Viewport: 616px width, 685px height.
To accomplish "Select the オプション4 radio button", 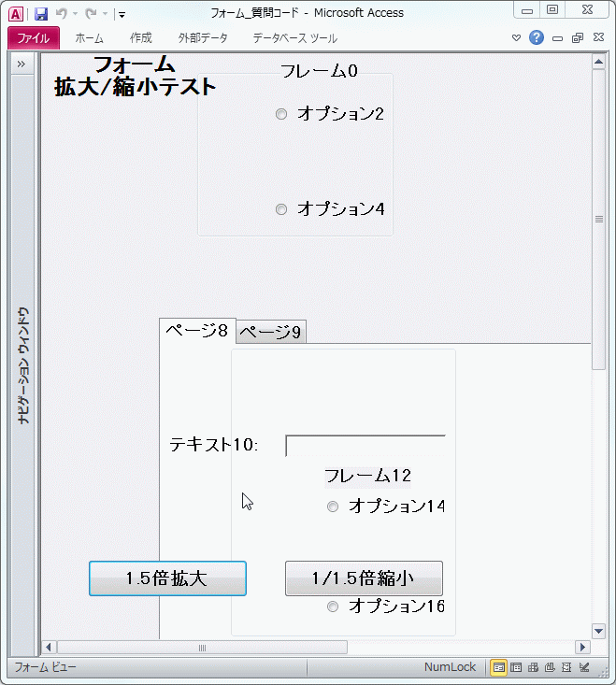I will click(281, 209).
